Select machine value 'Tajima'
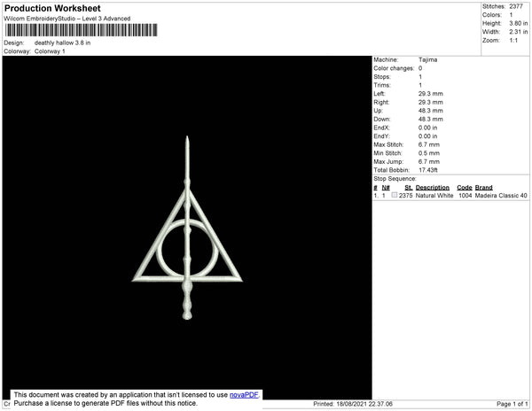This screenshot has width=532, height=411. tap(428, 59)
